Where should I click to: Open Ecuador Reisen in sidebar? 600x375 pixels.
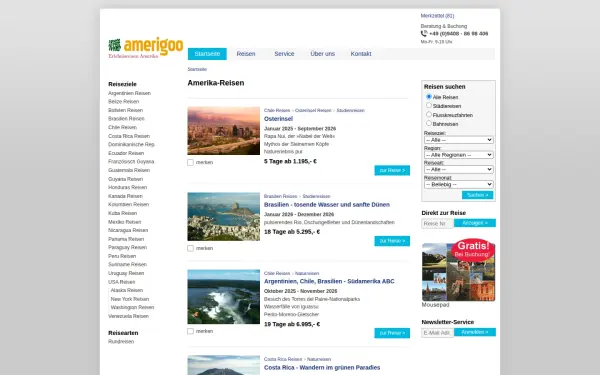tap(126, 153)
